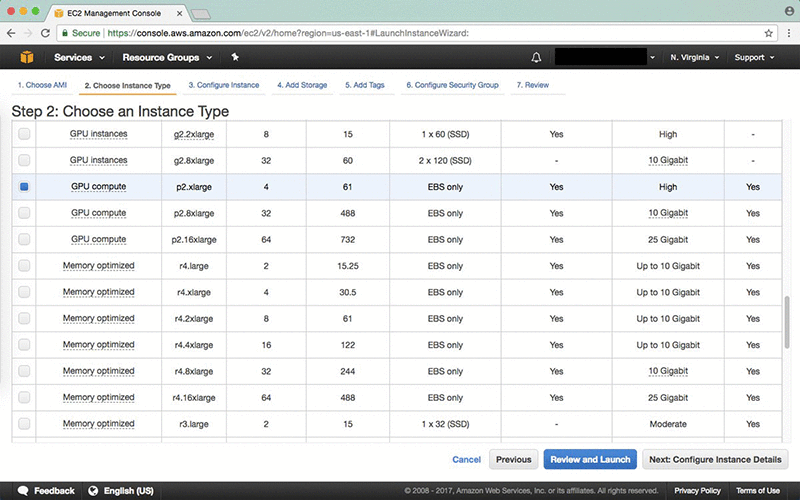The image size is (800, 500).
Task: Select the p2.8xlarge instance checkbox
Action: point(24,213)
